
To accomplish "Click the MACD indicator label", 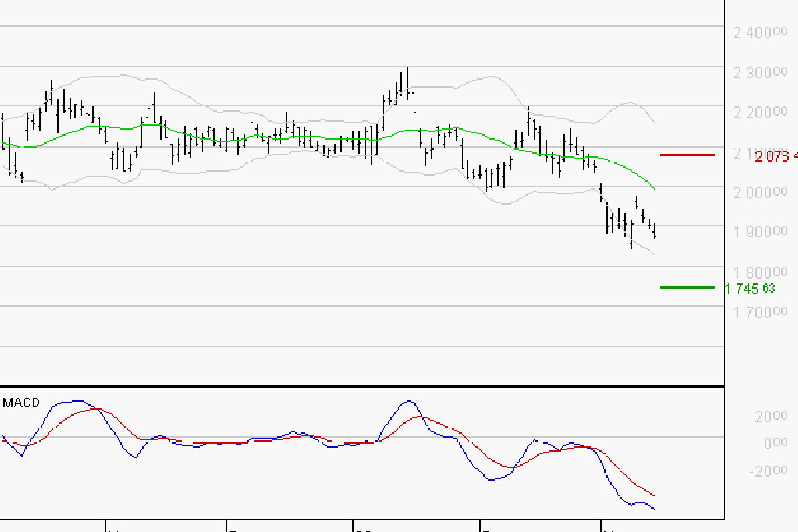I will point(21,402).
